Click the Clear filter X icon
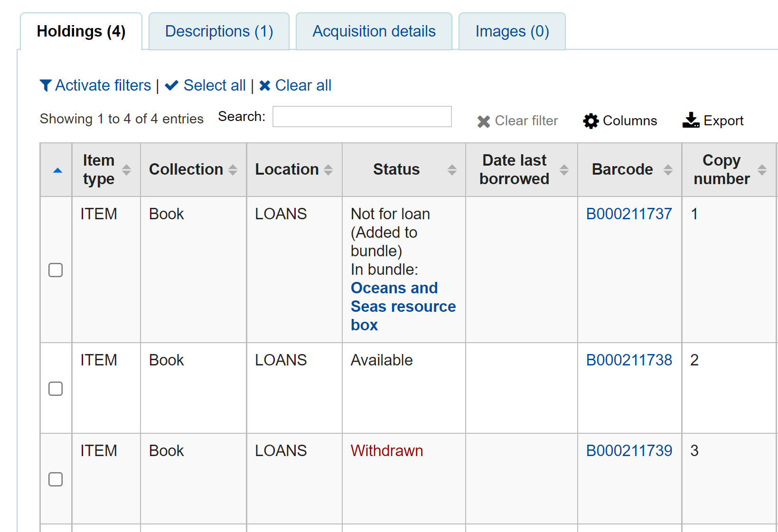778x532 pixels. click(x=483, y=121)
